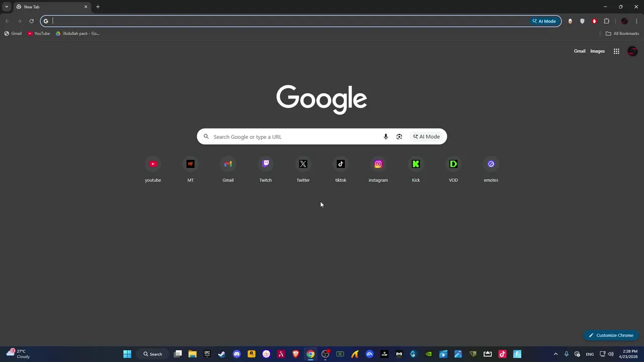Image resolution: width=644 pixels, height=362 pixels.
Task: Expand the tab search dropdown arrow
Action: pos(7,7)
